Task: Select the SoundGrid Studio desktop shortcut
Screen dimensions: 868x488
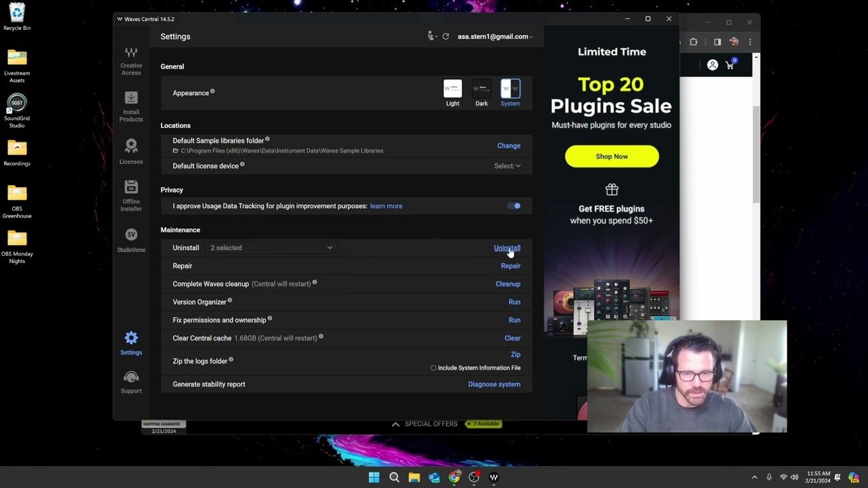Action: (x=17, y=111)
